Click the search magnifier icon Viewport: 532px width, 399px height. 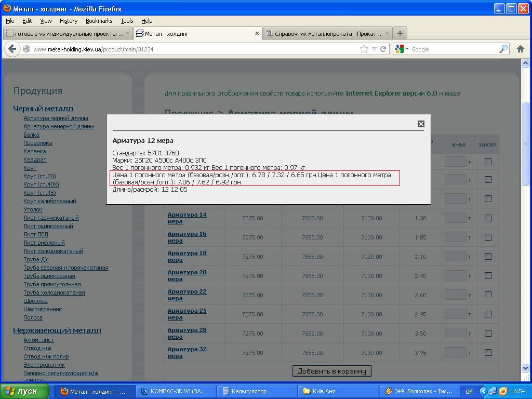503,49
